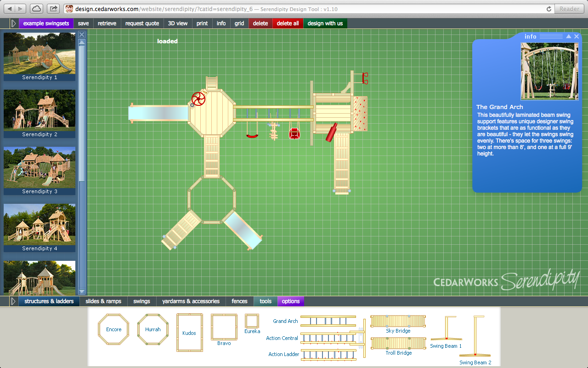Delete the selected item
This screenshot has height=368, width=588.
(260, 23)
